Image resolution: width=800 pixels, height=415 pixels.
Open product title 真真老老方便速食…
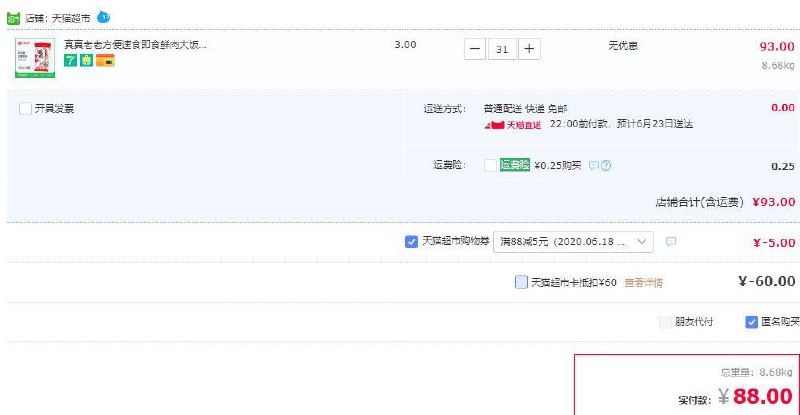click(135, 45)
